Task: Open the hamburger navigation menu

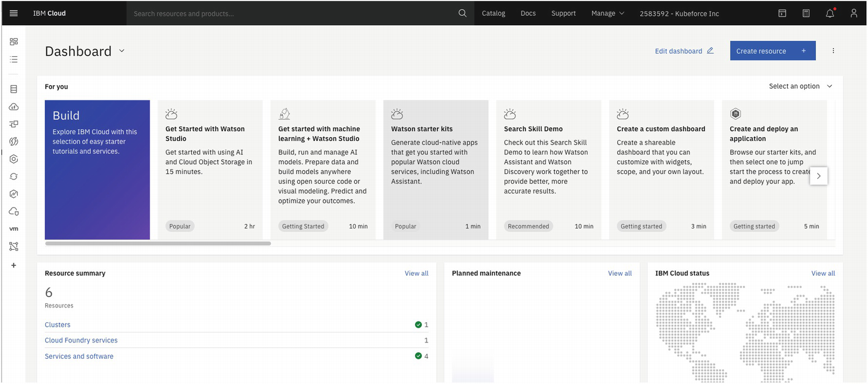Action: 13,13
